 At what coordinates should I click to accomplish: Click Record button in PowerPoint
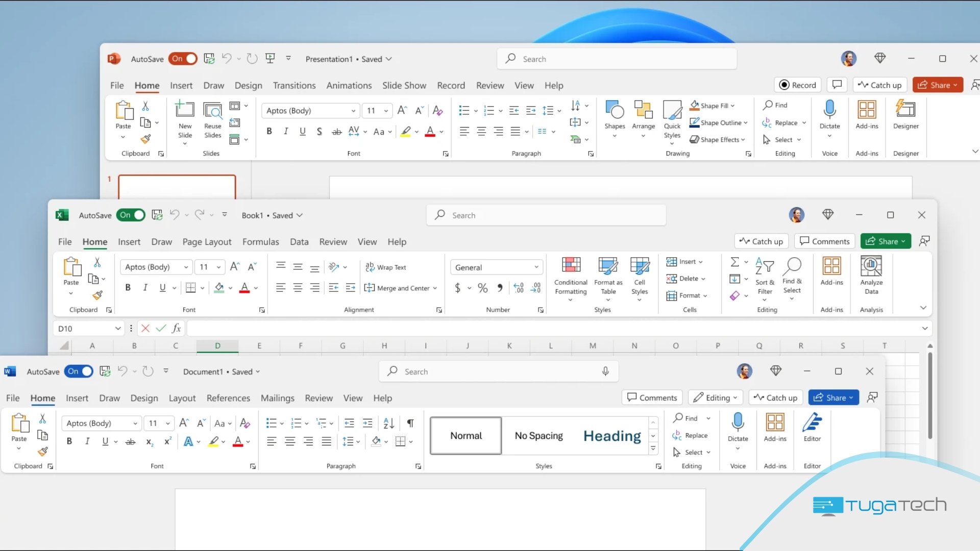797,85
